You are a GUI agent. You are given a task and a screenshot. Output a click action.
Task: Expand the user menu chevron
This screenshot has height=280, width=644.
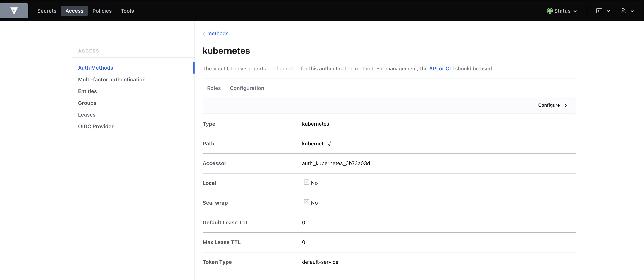point(632,11)
